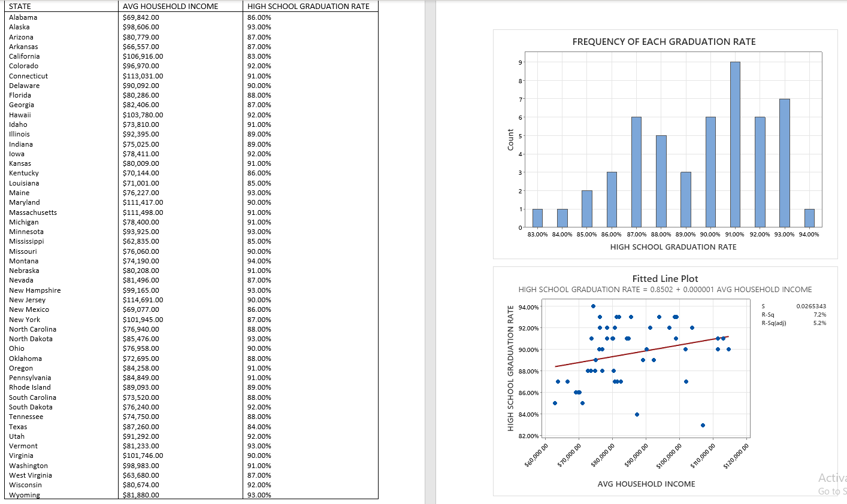Select Montana's graduation rate 94.00%

click(259, 261)
